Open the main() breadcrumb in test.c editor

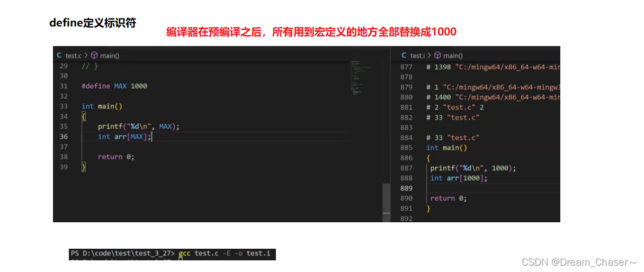point(110,56)
